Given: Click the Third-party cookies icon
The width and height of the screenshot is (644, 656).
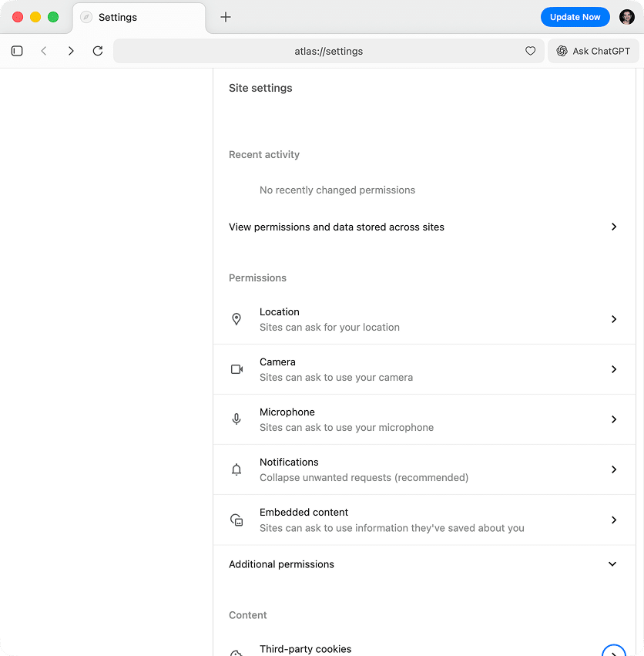Looking at the screenshot, I should [236, 651].
